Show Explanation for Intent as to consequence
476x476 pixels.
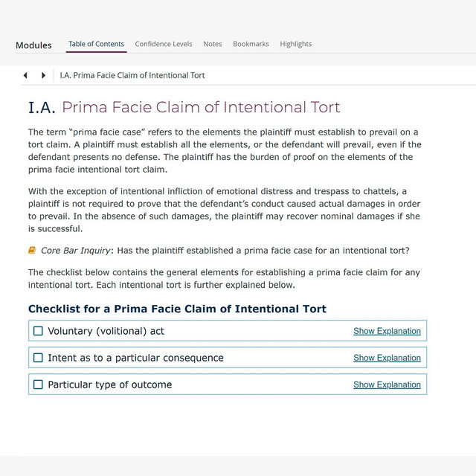(387, 358)
